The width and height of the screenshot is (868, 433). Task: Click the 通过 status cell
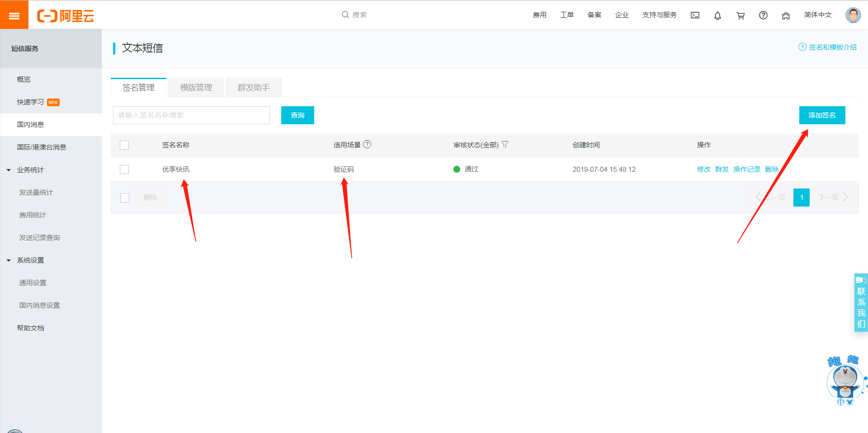coord(466,169)
